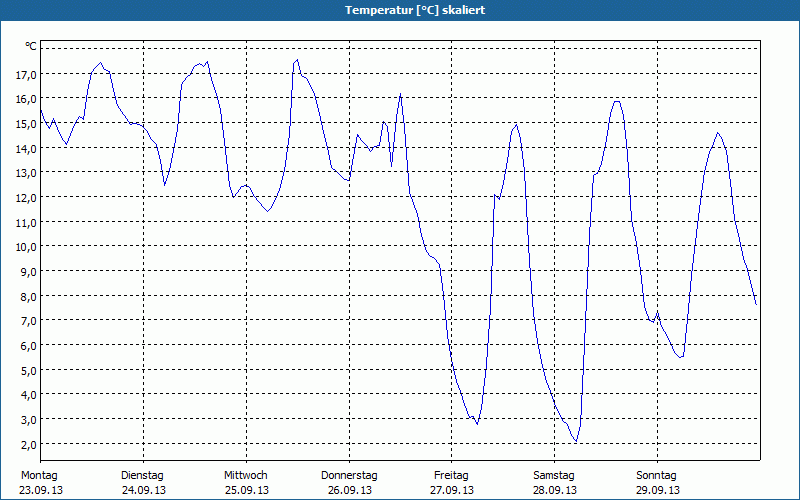800x500 pixels.
Task: Select the 8,0 y-axis value
Action: 29,297
